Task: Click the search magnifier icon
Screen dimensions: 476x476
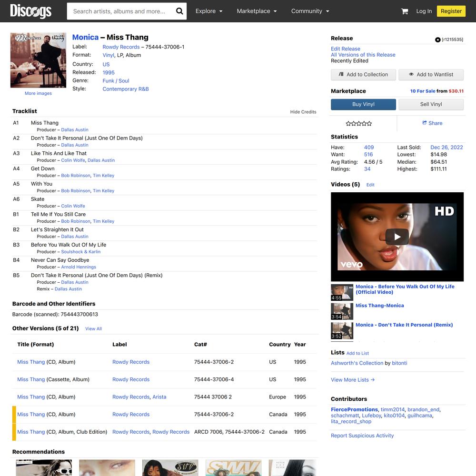Action: (x=179, y=11)
